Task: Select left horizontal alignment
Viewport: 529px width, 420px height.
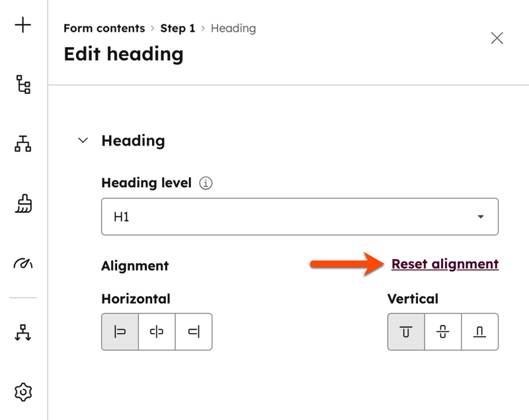Action: tap(120, 331)
